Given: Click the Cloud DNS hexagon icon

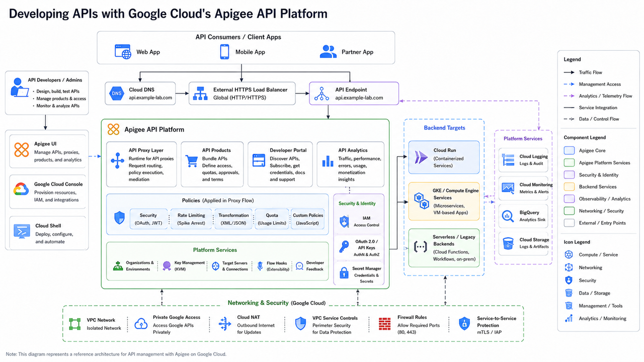Looking at the screenshot, I should pyautogui.click(x=117, y=93).
